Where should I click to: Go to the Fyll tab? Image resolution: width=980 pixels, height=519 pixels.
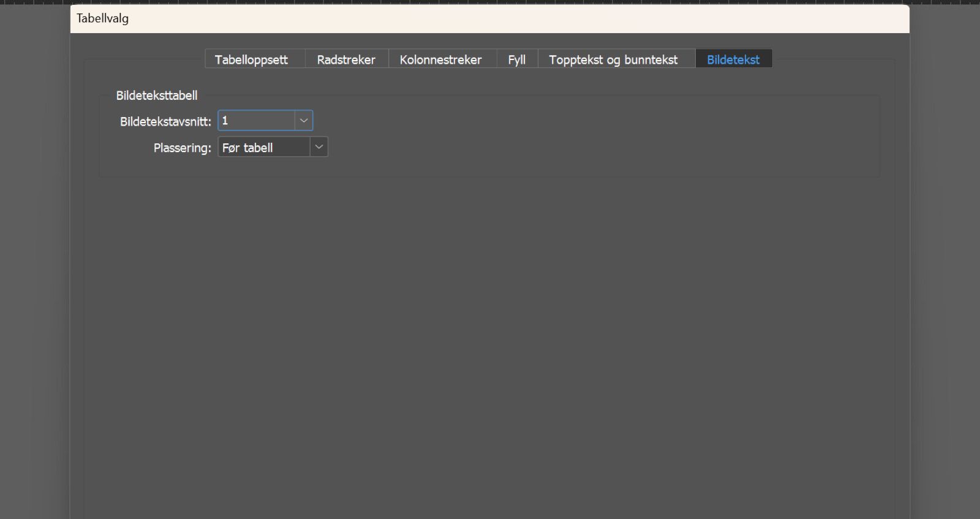(x=517, y=59)
